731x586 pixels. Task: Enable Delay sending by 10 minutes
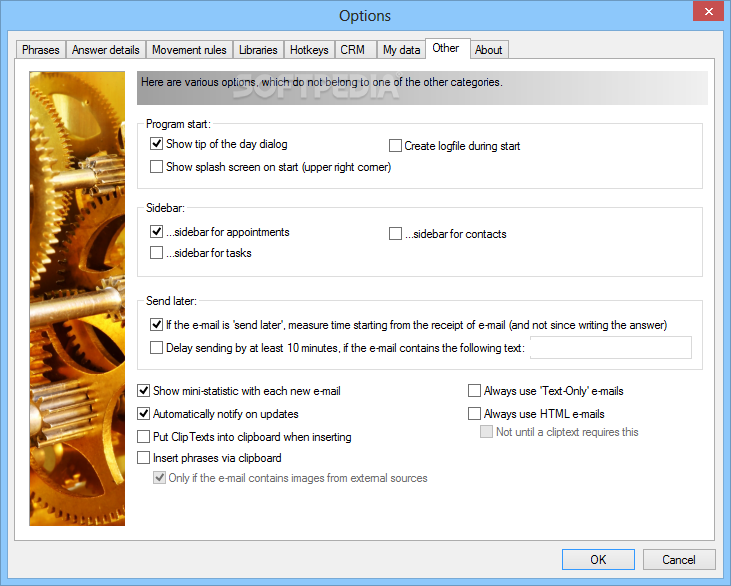click(x=156, y=348)
